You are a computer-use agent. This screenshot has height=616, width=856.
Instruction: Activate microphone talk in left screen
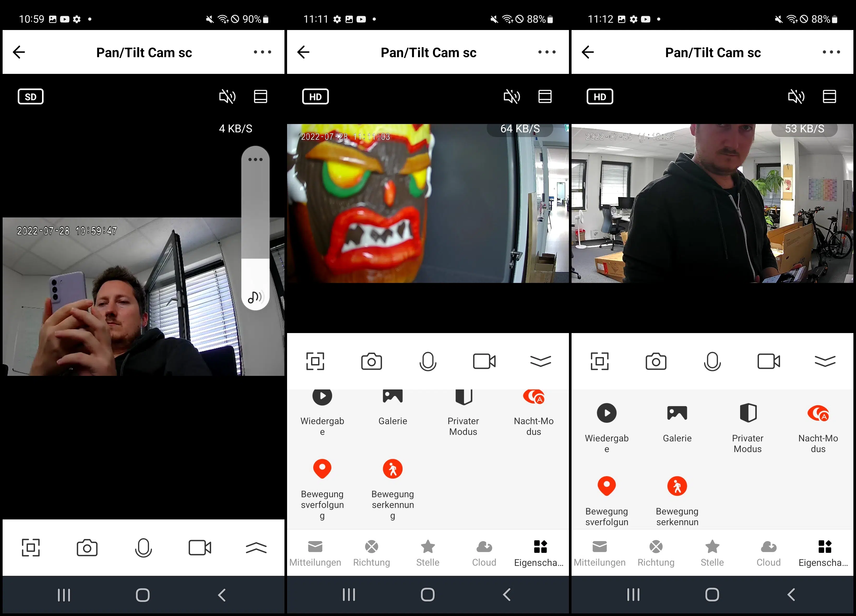coord(144,548)
